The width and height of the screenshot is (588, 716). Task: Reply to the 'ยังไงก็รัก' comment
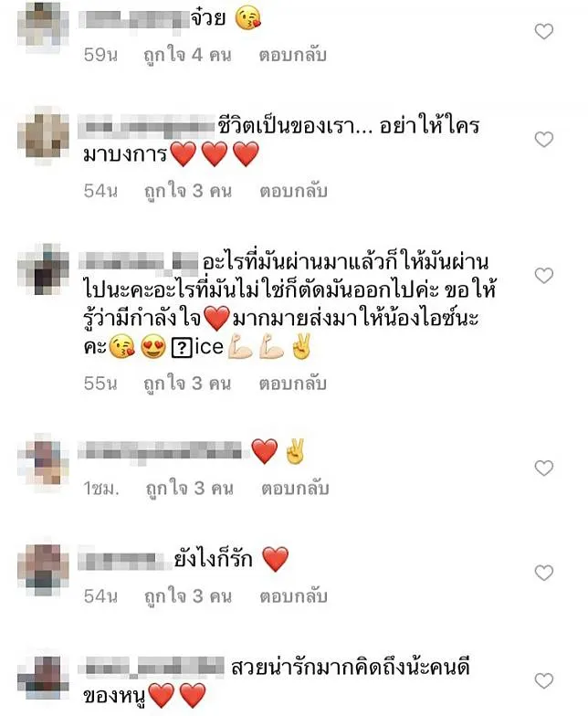pos(294,595)
